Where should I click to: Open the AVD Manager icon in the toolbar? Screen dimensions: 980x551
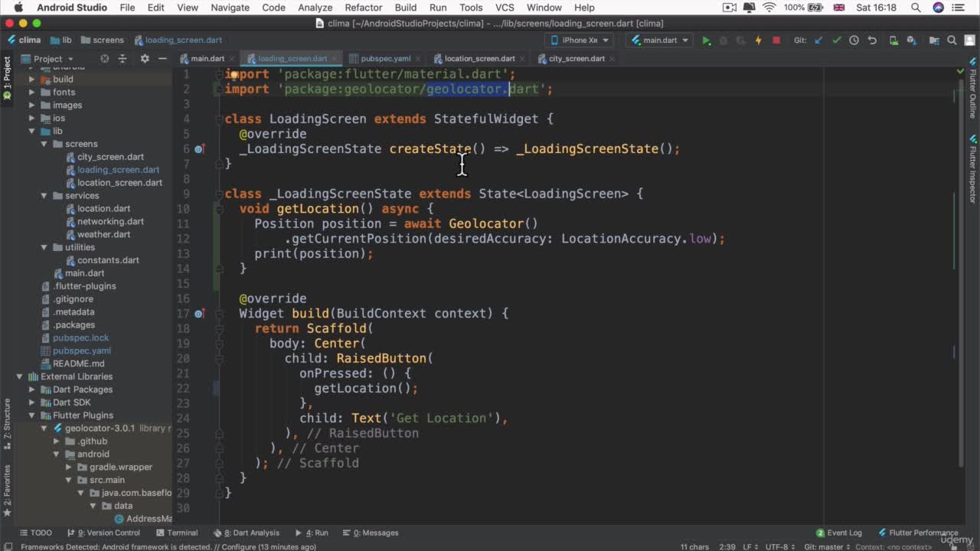(x=893, y=40)
